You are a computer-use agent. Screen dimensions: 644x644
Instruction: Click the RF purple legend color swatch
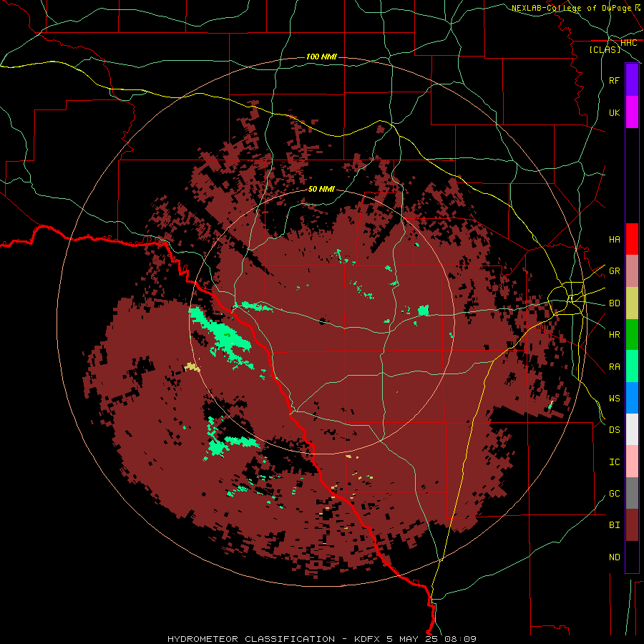click(x=632, y=79)
